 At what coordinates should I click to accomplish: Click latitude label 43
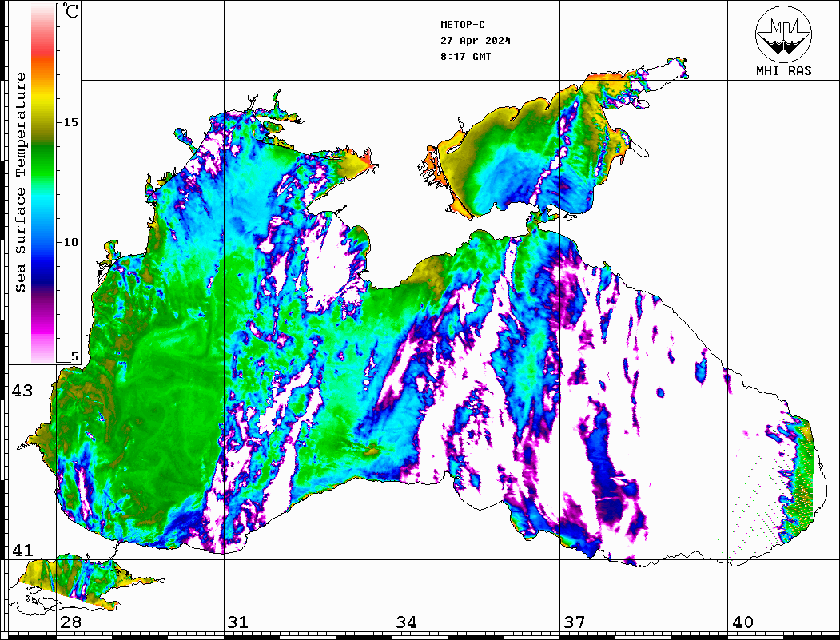22,391
